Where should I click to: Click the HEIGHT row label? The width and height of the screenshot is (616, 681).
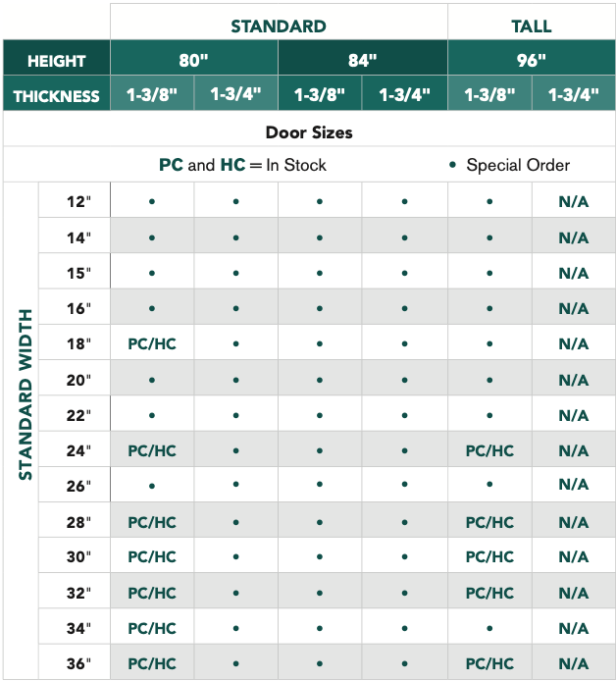point(57,61)
